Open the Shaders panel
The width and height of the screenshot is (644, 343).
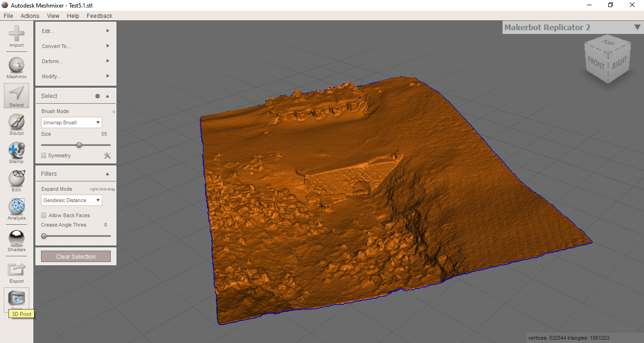(x=17, y=241)
